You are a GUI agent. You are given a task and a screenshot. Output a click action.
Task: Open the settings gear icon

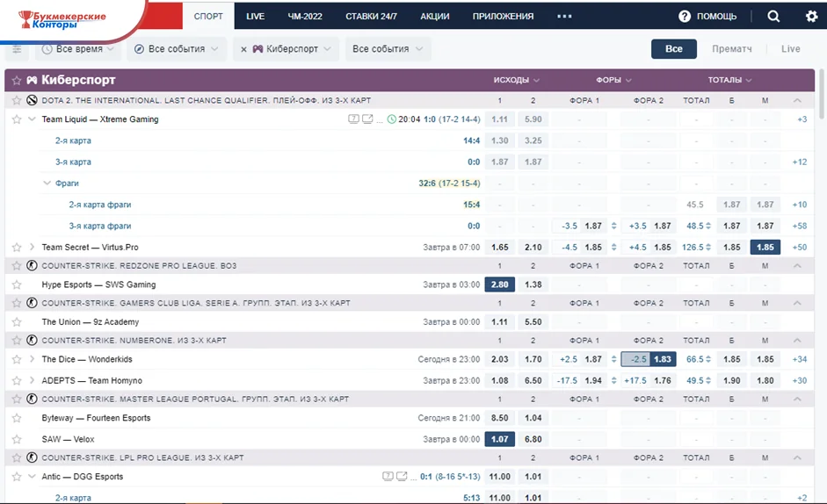click(812, 17)
